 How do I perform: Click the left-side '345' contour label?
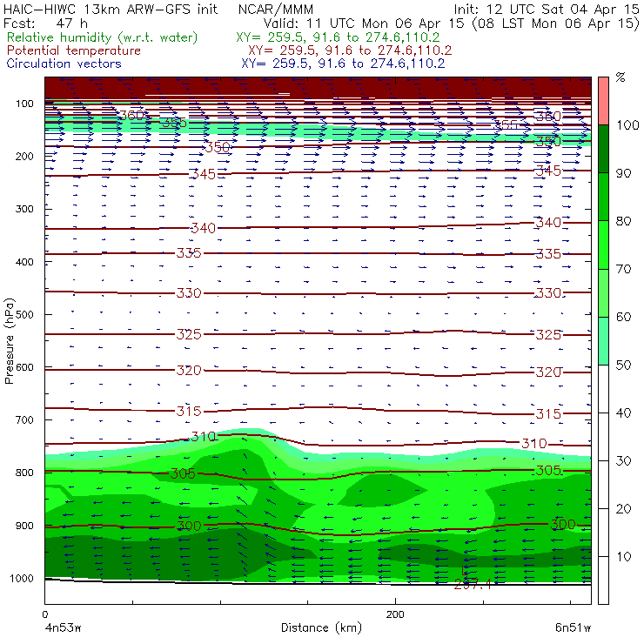tap(204, 174)
